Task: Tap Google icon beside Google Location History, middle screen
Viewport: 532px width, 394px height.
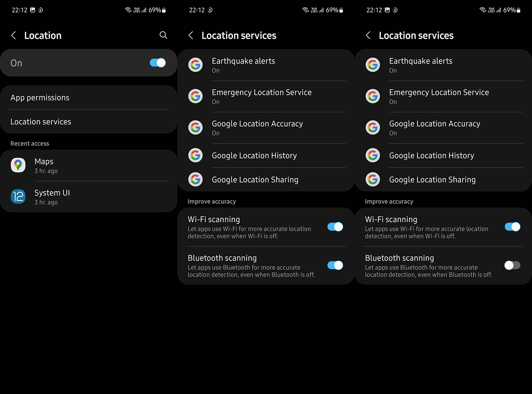Action: (x=196, y=155)
